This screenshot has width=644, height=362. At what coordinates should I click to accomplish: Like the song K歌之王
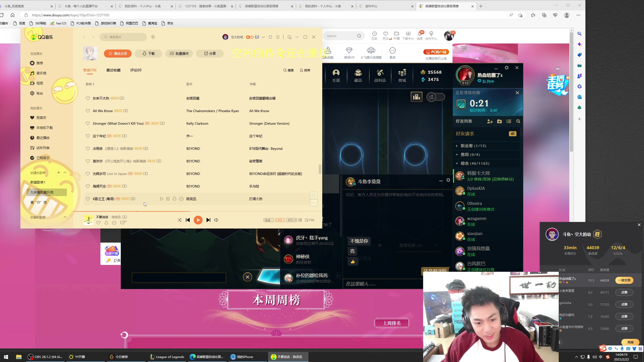click(x=88, y=199)
